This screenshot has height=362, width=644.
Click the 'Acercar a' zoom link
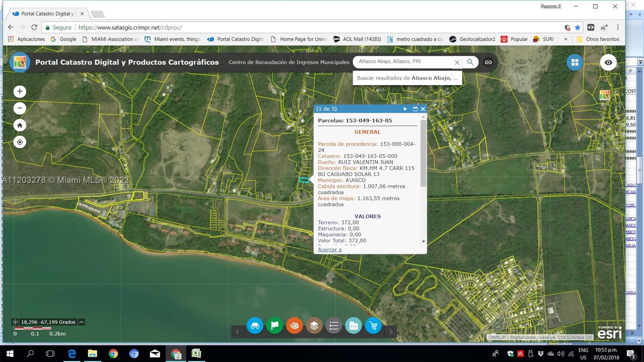pos(330,250)
